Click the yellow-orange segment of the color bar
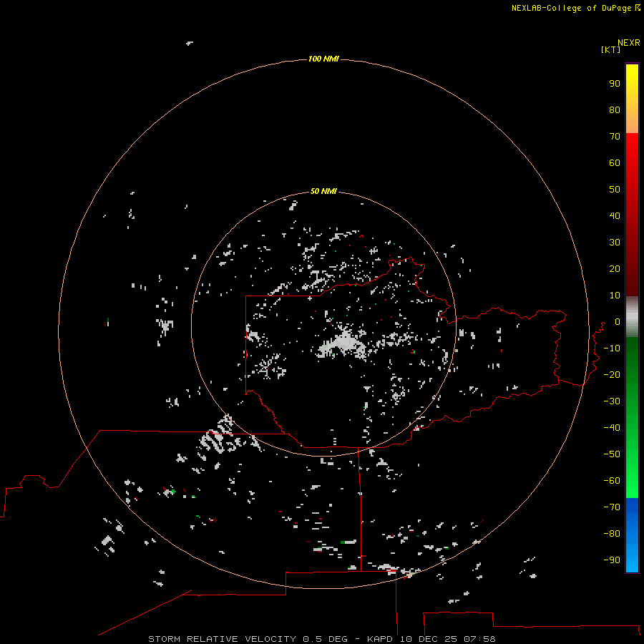Image resolution: width=644 pixels, height=644 pixels. (632, 99)
